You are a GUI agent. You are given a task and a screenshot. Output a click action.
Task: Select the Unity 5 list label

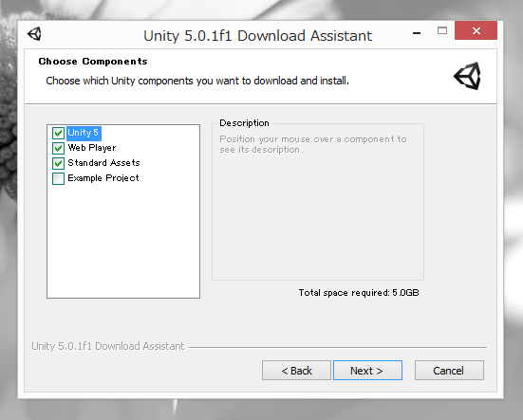pyautogui.click(x=84, y=133)
